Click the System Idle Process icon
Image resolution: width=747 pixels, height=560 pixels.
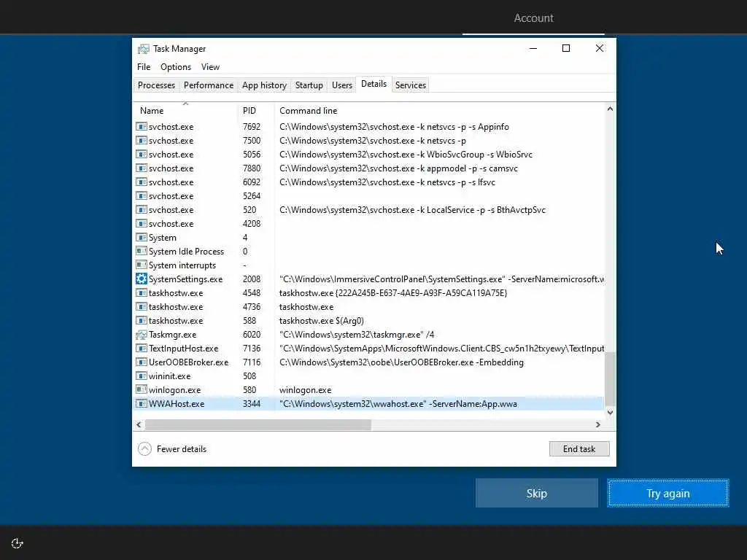pyautogui.click(x=142, y=252)
